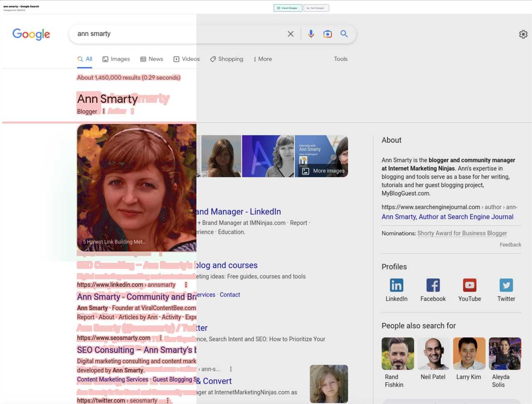Viewport: 532px width, 404px height.
Task: Follow the Content Marketing Services sitelink
Action: [113, 379]
